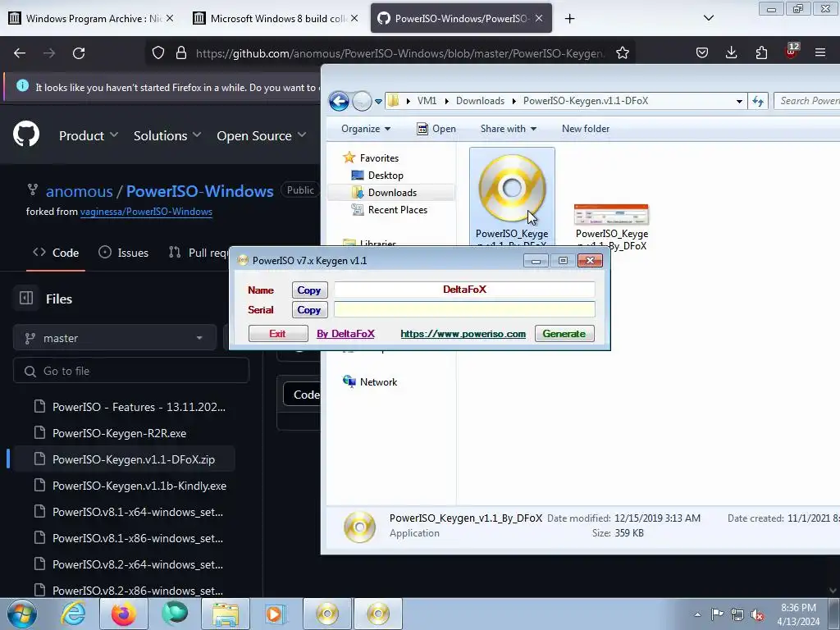
Task: Expand the GitHub Product menu
Action: (x=89, y=136)
